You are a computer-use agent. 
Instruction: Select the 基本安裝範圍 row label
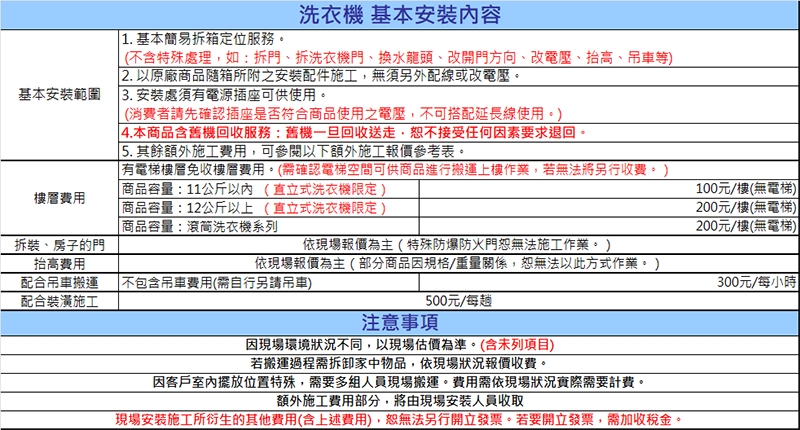(59, 95)
